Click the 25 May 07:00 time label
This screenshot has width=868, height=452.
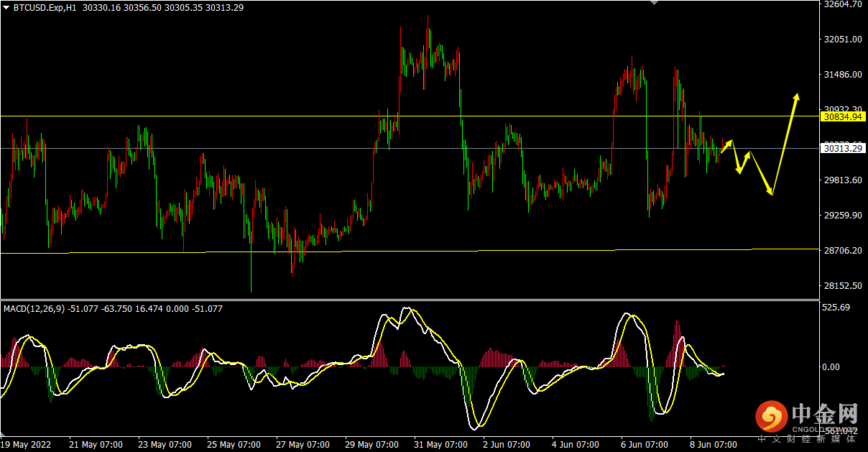[x=234, y=445]
